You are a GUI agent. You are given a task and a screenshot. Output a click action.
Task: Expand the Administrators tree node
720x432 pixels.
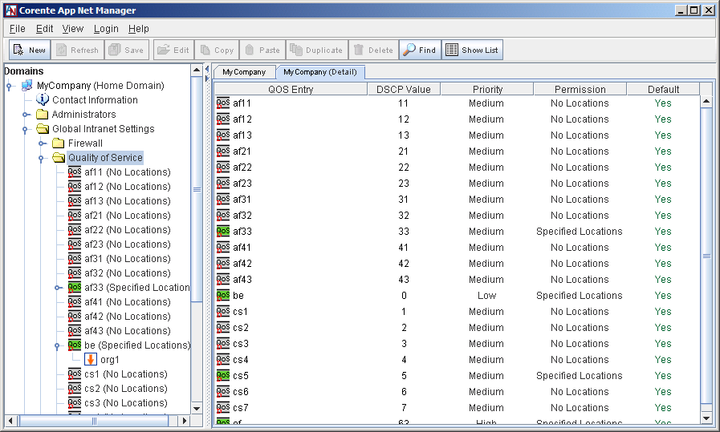point(26,114)
